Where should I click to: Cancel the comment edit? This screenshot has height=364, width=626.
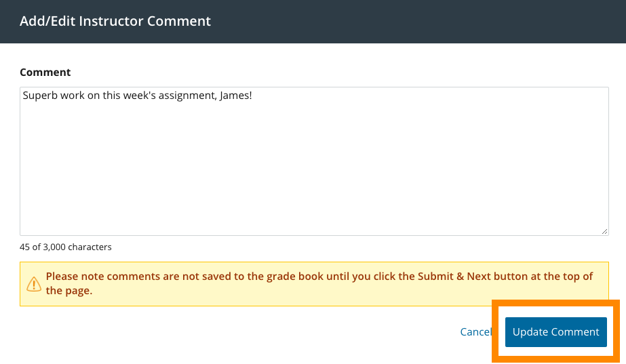pos(475,332)
